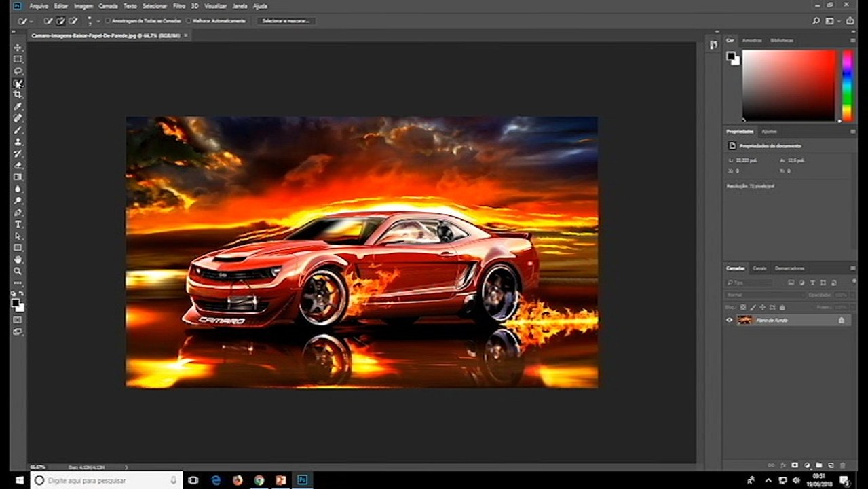Select the Move tool

point(18,48)
